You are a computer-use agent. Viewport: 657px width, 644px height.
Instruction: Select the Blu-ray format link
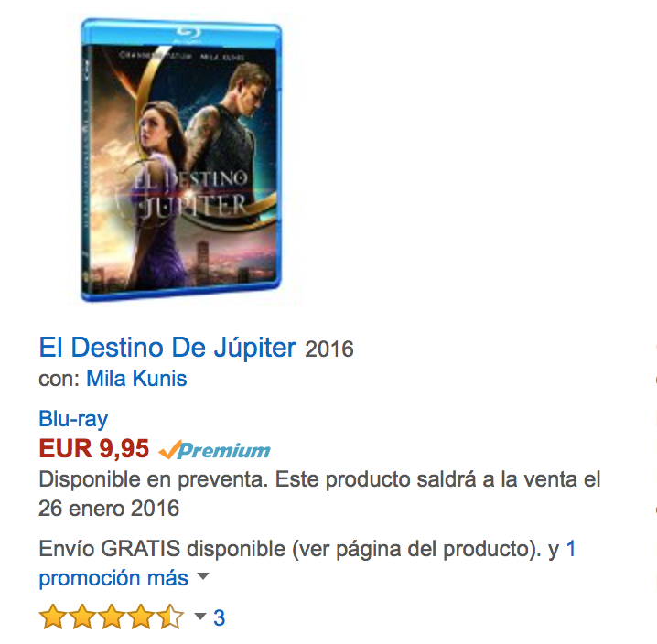[x=73, y=419]
